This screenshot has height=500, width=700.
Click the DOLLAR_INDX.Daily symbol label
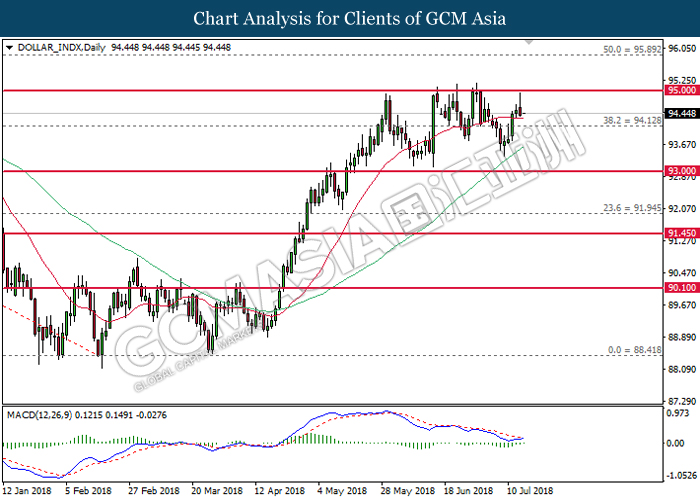click(x=62, y=48)
